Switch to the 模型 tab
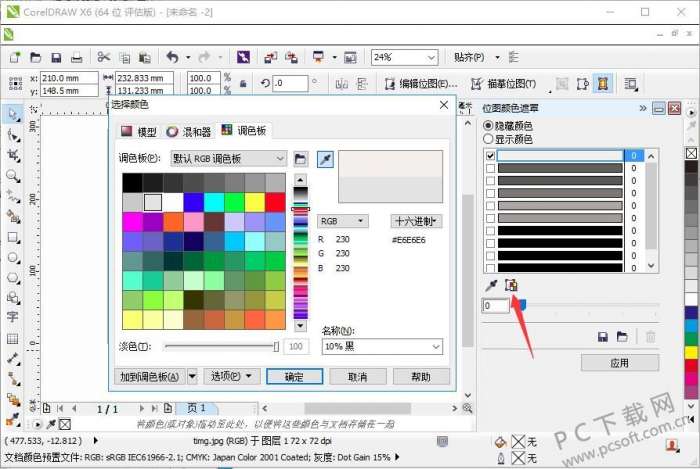This screenshot has height=469, width=700. tap(139, 131)
